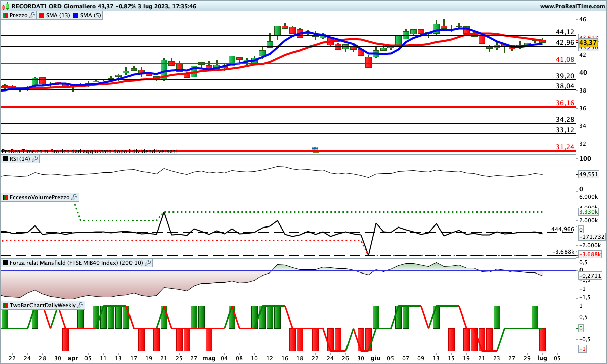Click the 38,04 level label
The height and width of the screenshot is (364, 607).
tap(565, 86)
